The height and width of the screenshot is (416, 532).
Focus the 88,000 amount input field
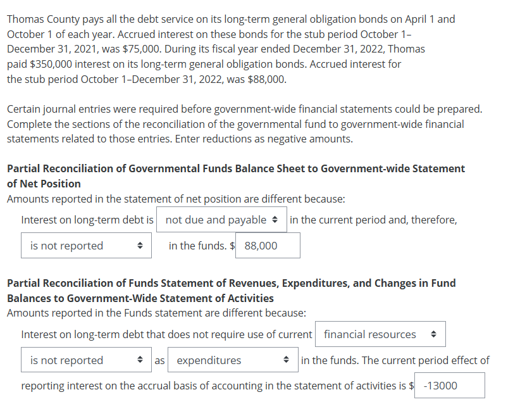268,246
